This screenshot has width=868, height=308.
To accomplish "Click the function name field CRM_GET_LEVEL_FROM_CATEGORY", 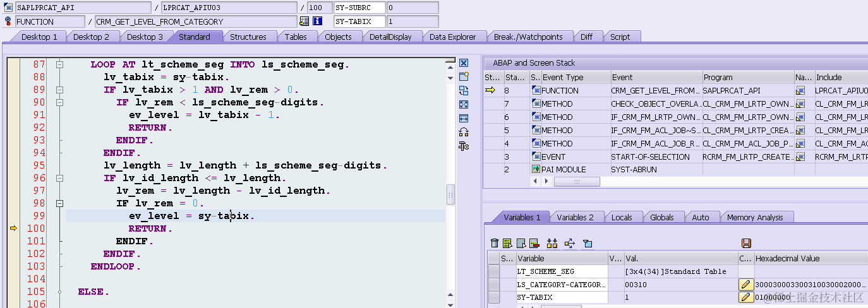I will (x=196, y=21).
